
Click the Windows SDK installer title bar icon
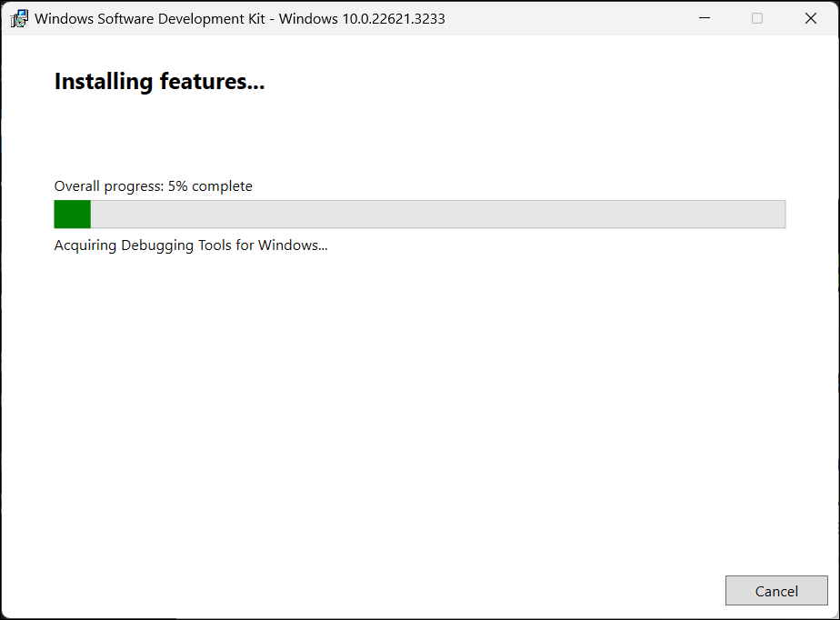(x=19, y=19)
